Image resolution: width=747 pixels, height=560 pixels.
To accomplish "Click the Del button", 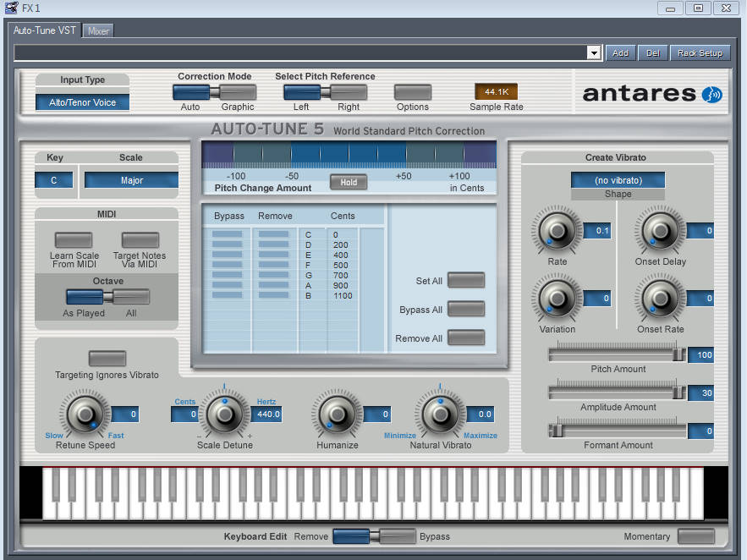I will pyautogui.click(x=652, y=52).
